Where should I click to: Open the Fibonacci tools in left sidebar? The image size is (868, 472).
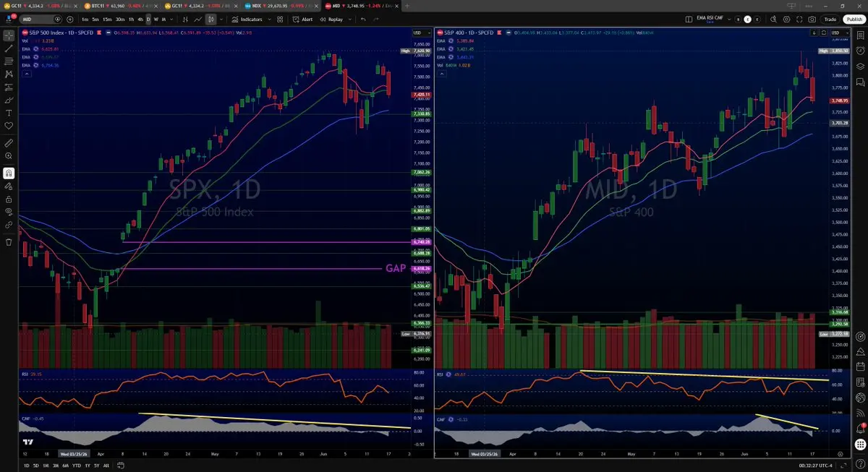coord(9,61)
